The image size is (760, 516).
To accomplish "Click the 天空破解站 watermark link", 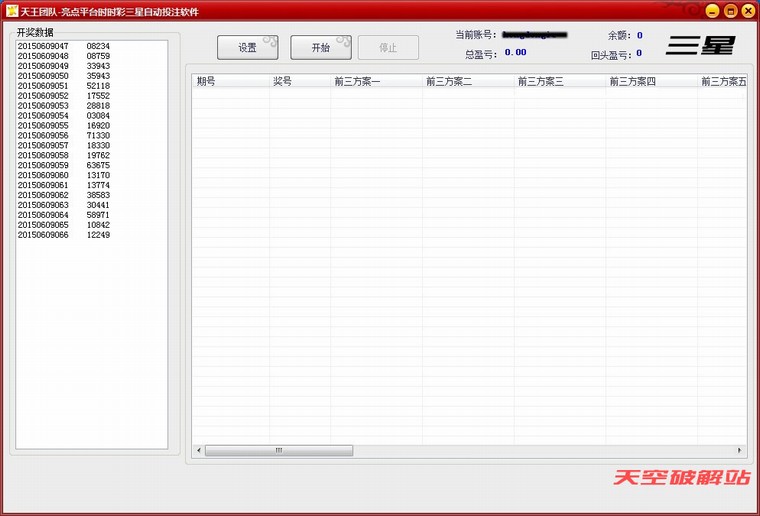I will coord(682,478).
